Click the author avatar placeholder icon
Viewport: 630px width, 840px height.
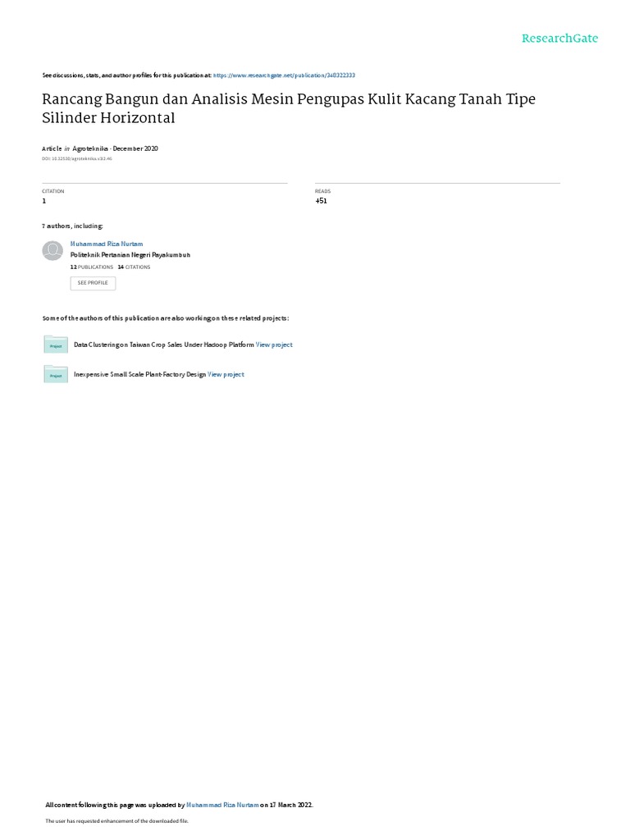point(52,251)
